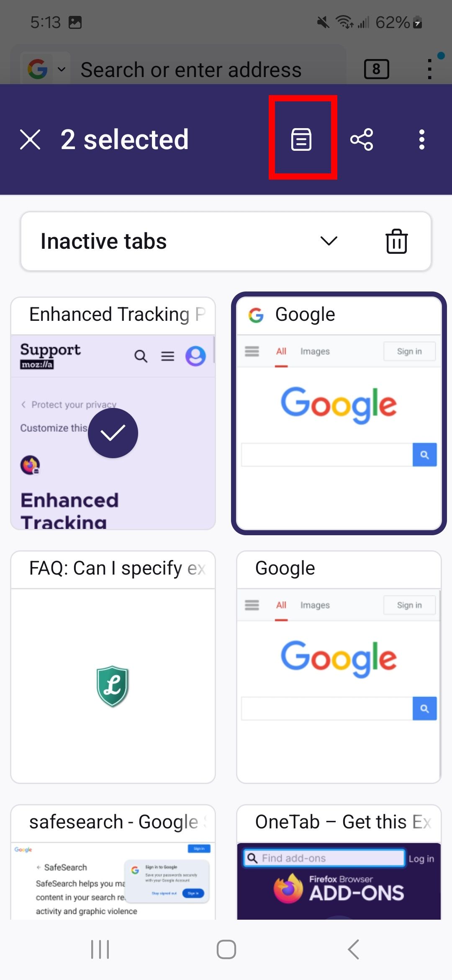452x980 pixels.
Task: Delete all inactive tabs with trash icon
Action: (397, 241)
